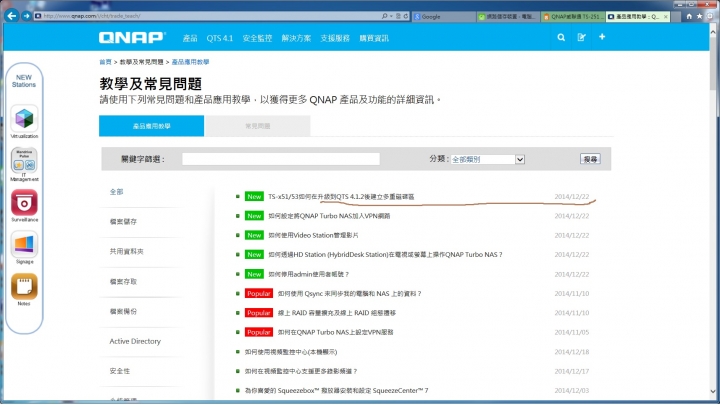The image size is (720, 405).
Task: Select the Active Directory category
Action: click(135, 341)
